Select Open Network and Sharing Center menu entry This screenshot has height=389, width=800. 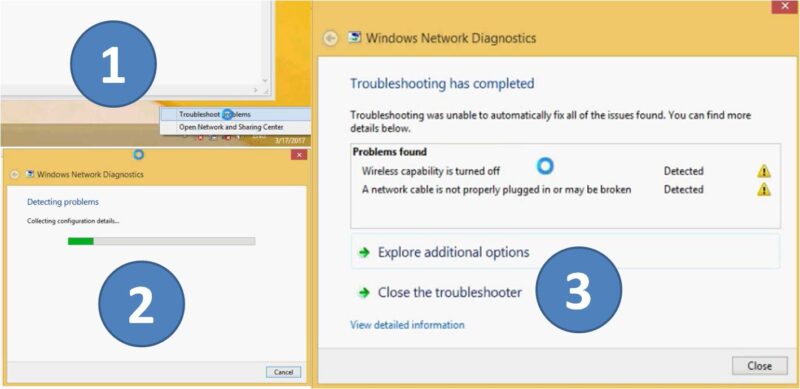coord(235,127)
